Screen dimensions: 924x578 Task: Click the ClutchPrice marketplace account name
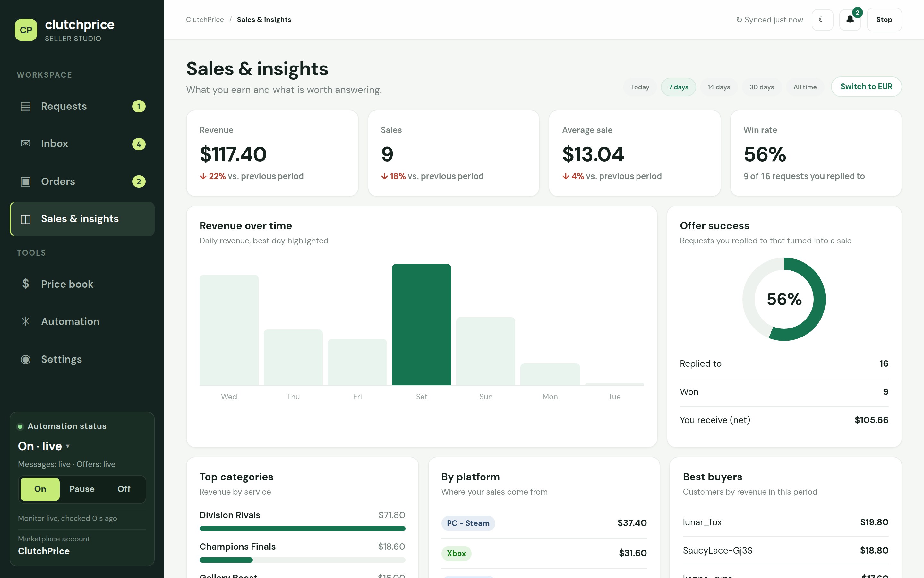pyautogui.click(x=44, y=551)
